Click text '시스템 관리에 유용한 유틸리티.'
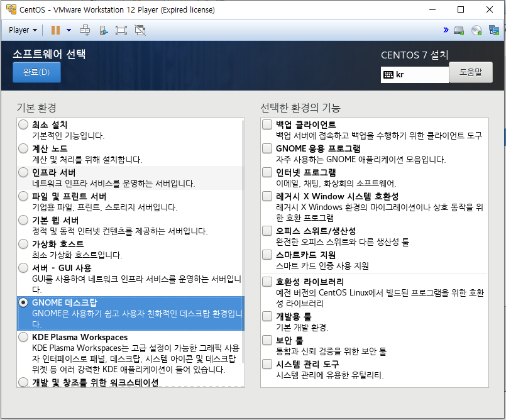This screenshot has height=420, width=506. pos(330,375)
